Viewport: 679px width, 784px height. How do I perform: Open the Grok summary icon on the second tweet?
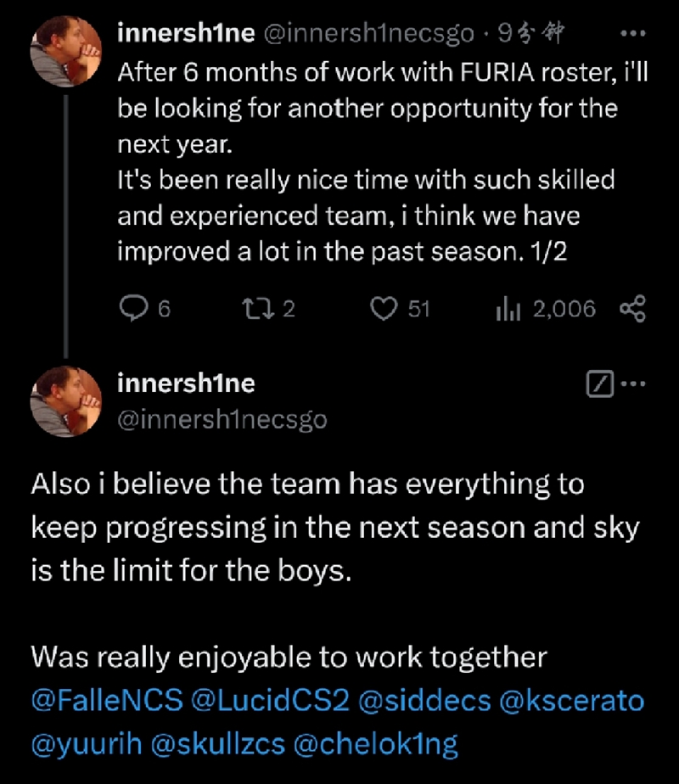click(600, 384)
